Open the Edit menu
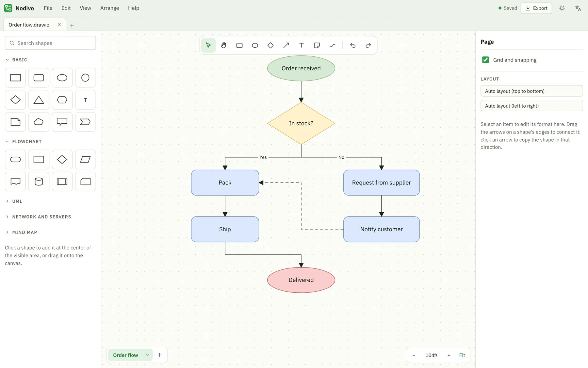The image size is (588, 368). click(x=66, y=8)
